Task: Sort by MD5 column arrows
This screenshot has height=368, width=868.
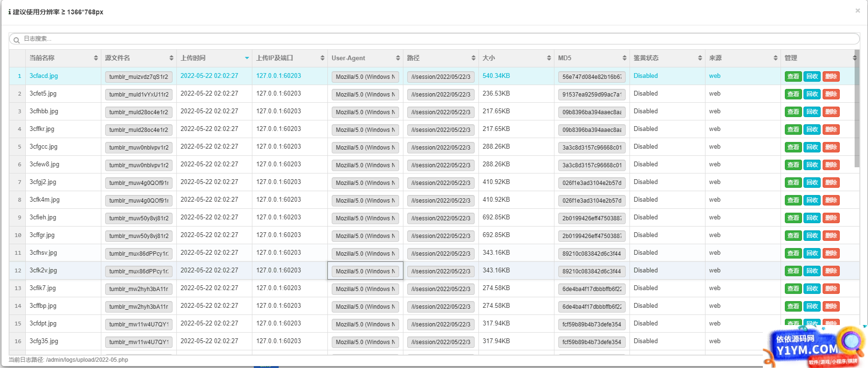Action: [625, 58]
